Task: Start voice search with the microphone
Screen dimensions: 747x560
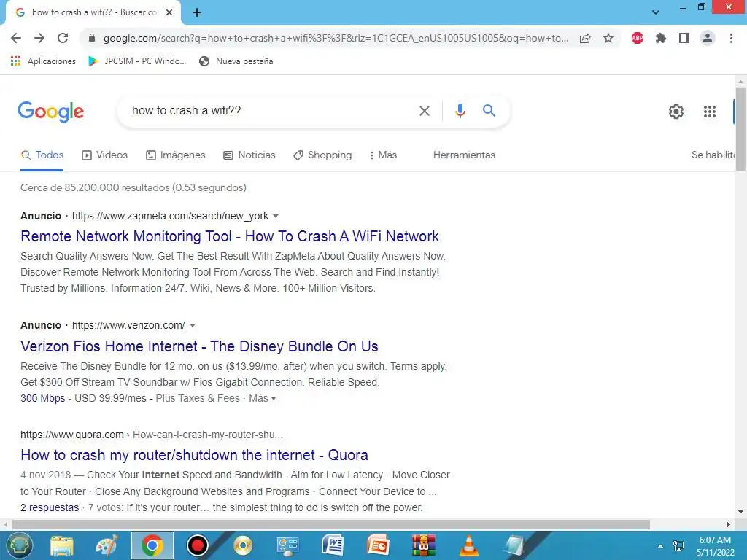Action: coord(460,111)
